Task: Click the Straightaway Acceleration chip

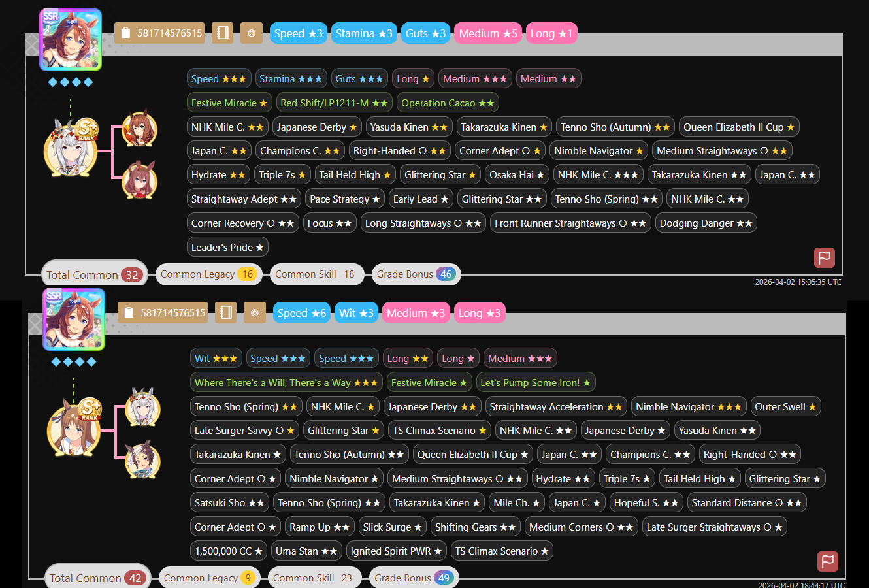Action: click(556, 406)
